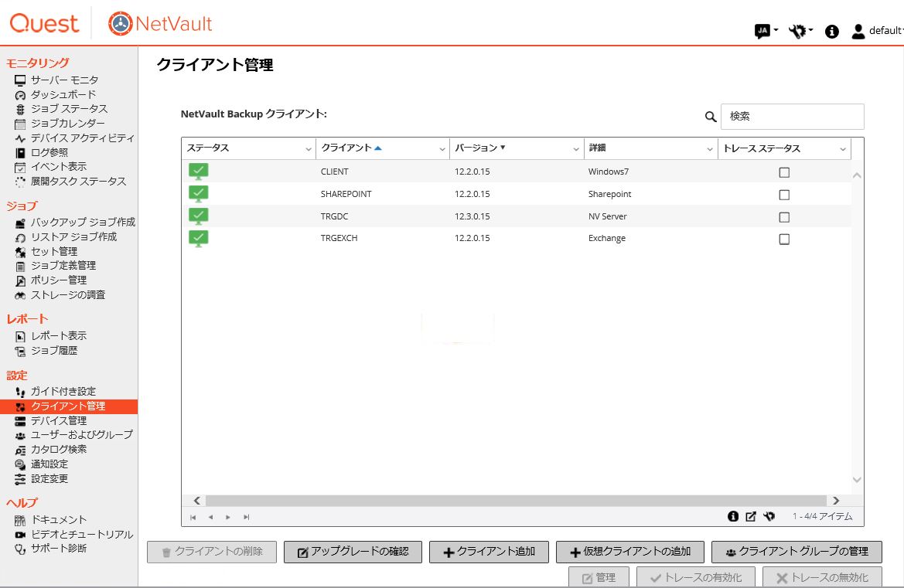Focus the 検索 search field
Screen dimensions: 904x588
792,117
